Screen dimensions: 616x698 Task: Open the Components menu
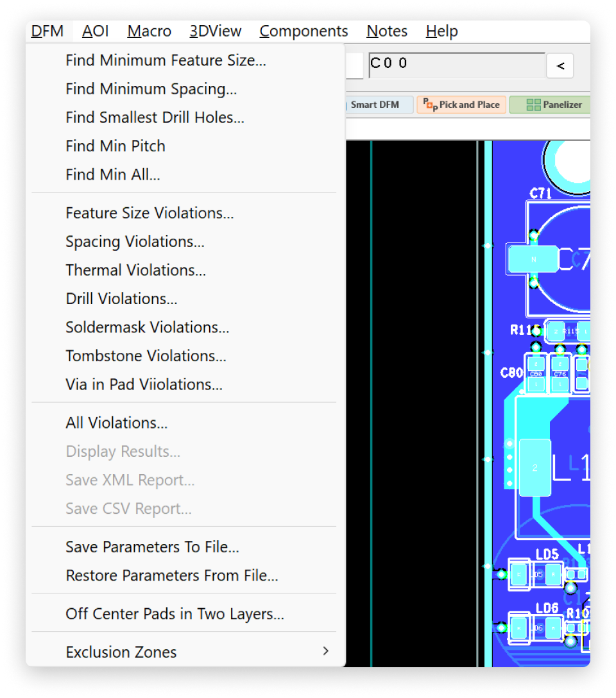(x=304, y=31)
